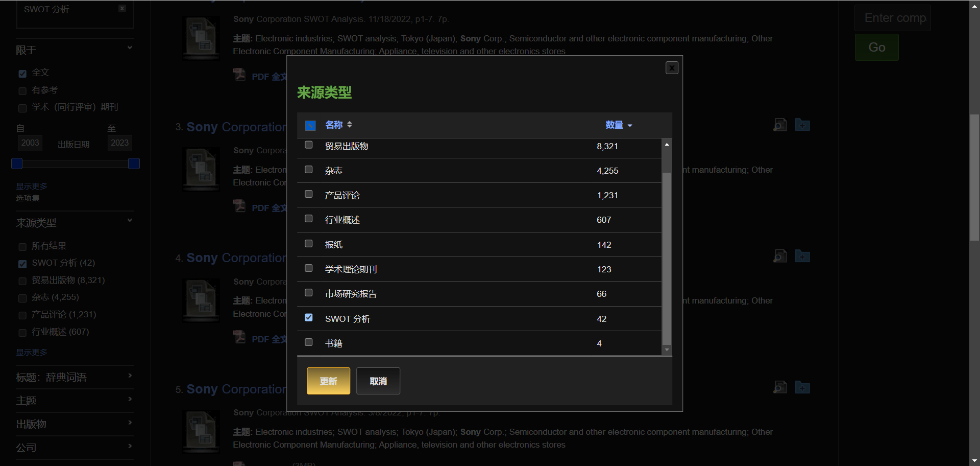Image resolution: width=980 pixels, height=466 pixels.
Task: Expand the 出版物 facet
Action: (x=75, y=424)
